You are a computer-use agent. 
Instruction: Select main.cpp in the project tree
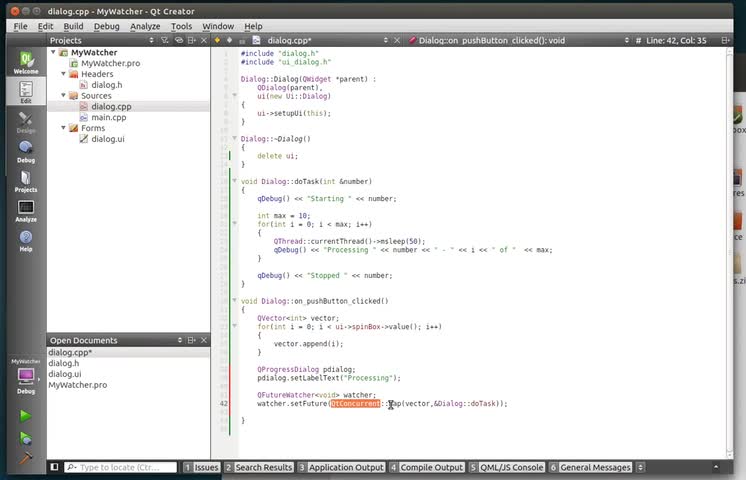click(108, 117)
